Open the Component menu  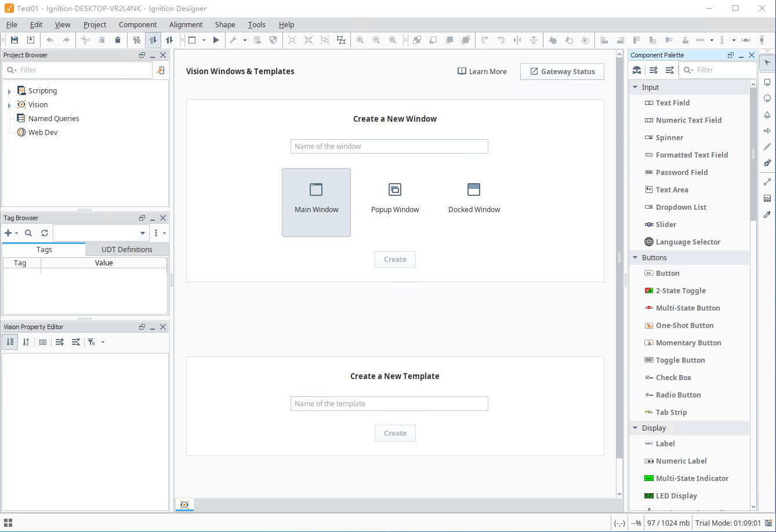tap(137, 24)
